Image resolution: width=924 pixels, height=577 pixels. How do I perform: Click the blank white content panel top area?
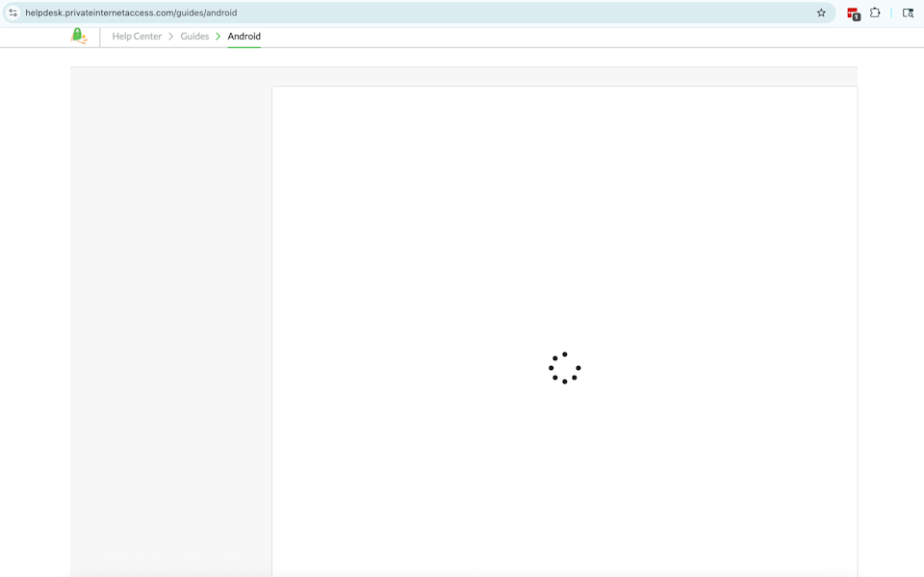coord(564,144)
